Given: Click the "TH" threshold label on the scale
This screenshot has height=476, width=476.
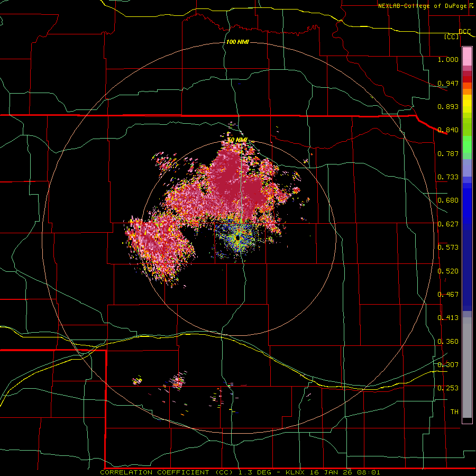Looking at the screenshot, I should 454,412.
